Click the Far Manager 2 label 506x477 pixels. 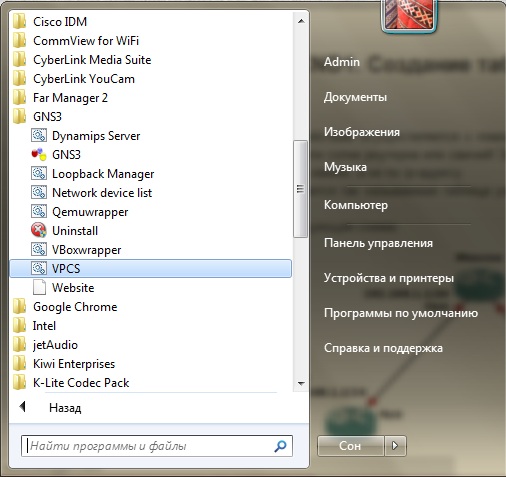70,98
